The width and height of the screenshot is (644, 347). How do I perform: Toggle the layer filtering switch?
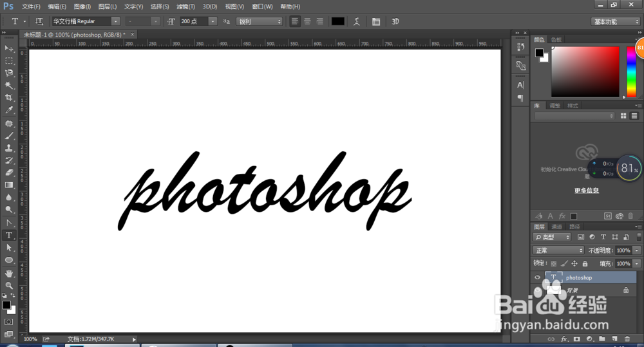point(639,237)
